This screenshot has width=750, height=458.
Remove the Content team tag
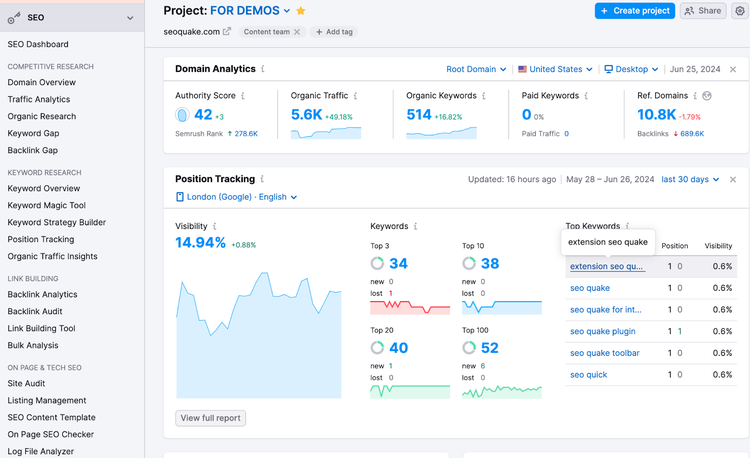click(x=297, y=32)
